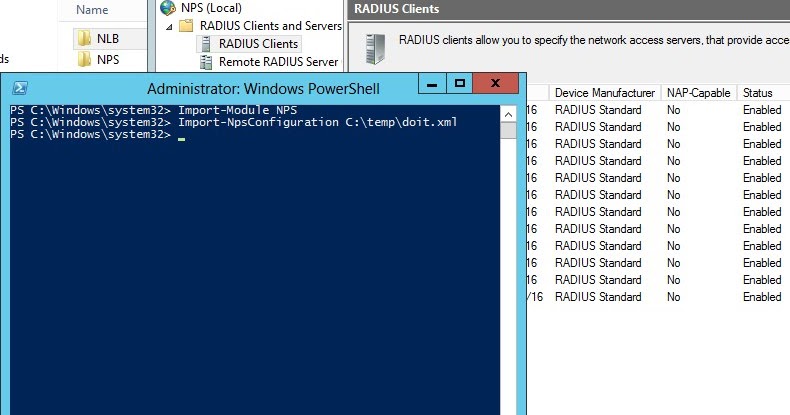Screen dimensions: 790x415
Task: Click PowerShell scrollbar up arrow
Action: tap(508, 114)
